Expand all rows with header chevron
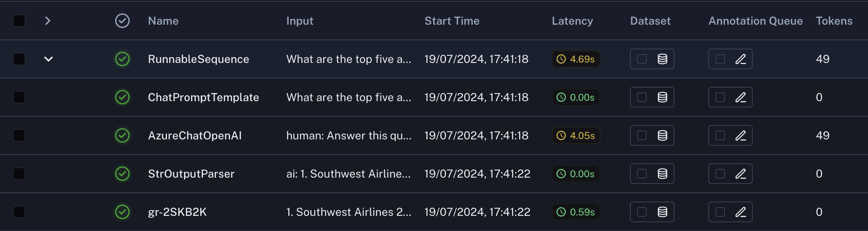 (48, 21)
